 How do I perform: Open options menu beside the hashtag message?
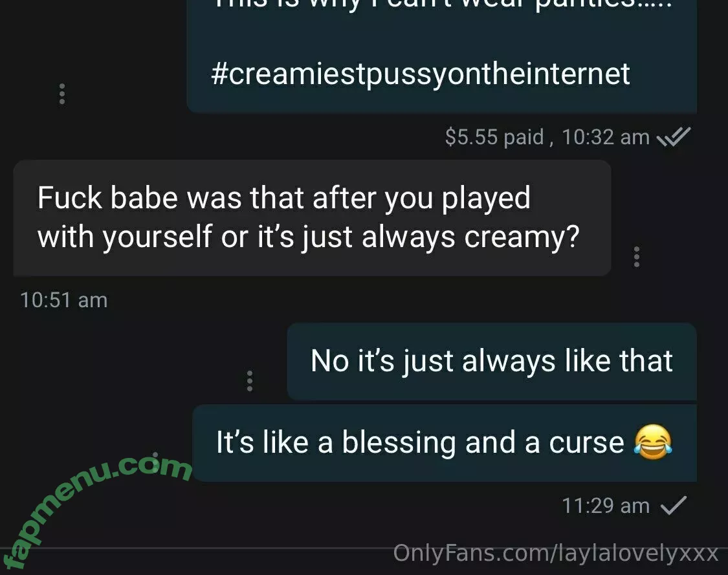click(x=62, y=94)
